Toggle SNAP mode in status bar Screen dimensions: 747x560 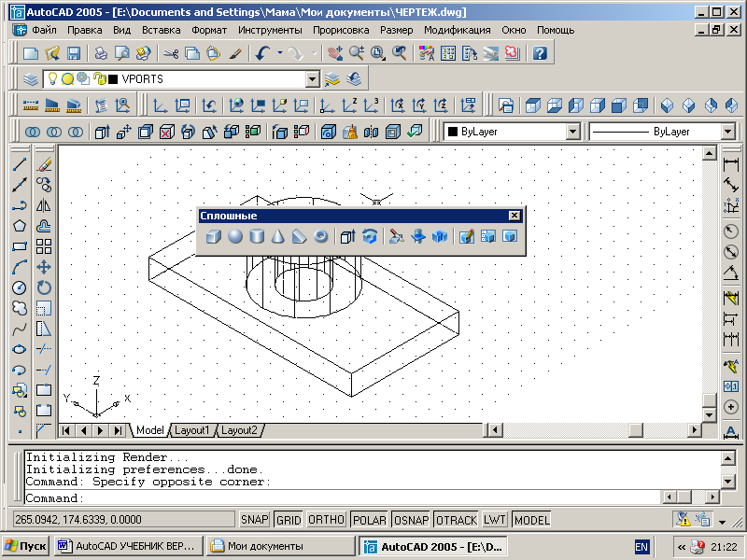254,520
